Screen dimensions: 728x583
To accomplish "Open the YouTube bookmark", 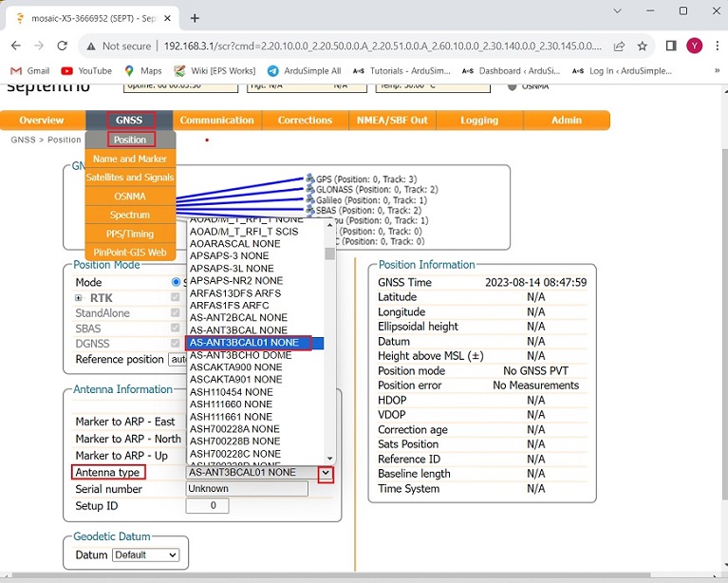I will (86, 70).
